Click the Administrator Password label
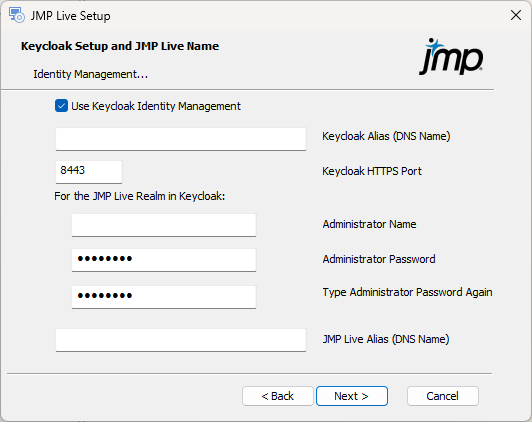The image size is (532, 422). coord(379,259)
